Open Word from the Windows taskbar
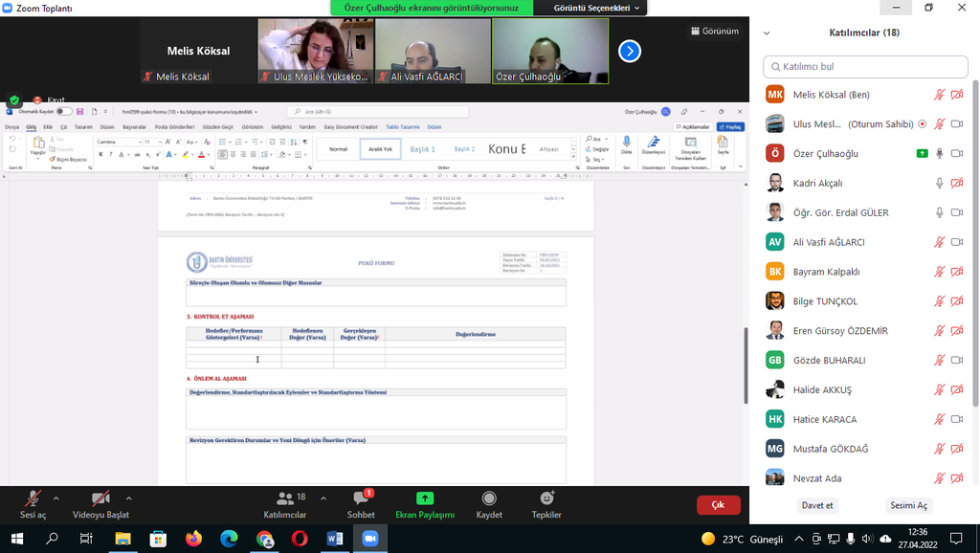This screenshot has width=980, height=553. click(x=335, y=539)
